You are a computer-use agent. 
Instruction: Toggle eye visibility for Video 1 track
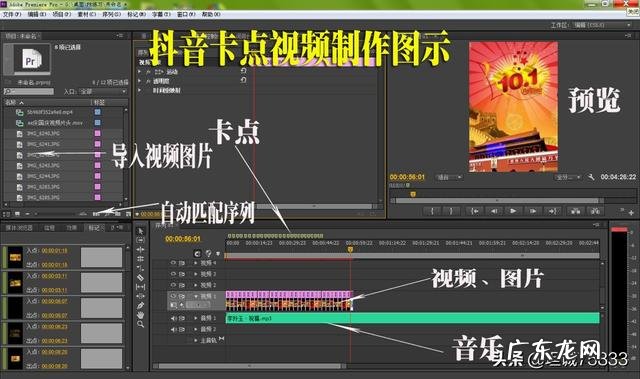(173, 296)
